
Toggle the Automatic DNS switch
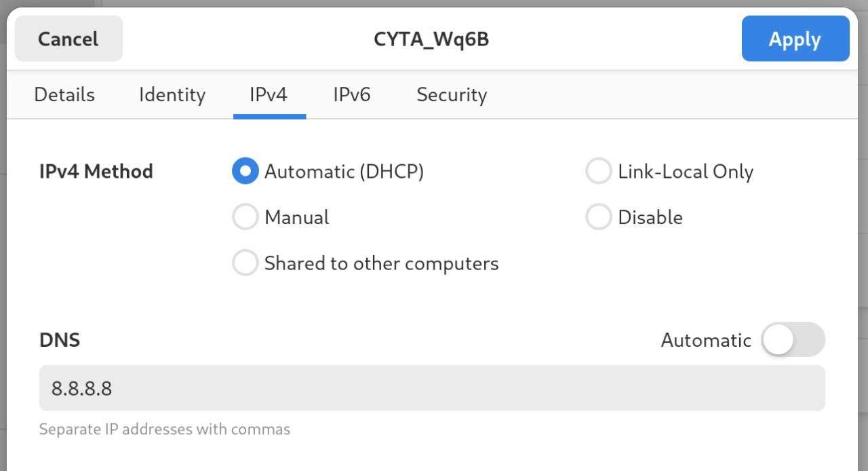pos(792,340)
